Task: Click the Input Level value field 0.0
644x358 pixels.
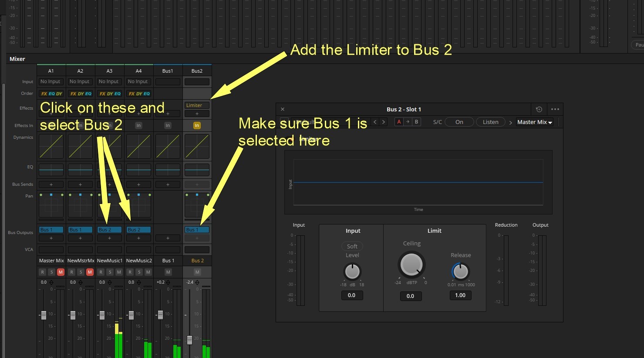Action: (x=352, y=295)
